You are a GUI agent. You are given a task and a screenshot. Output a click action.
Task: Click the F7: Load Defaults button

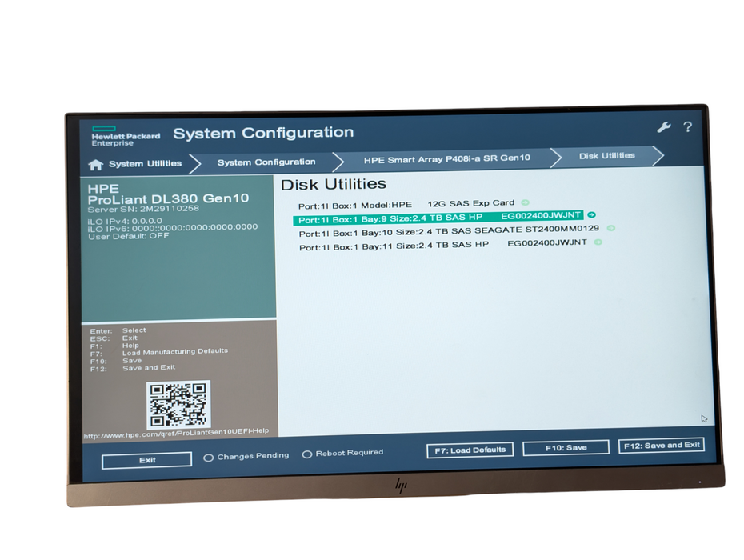click(x=470, y=450)
